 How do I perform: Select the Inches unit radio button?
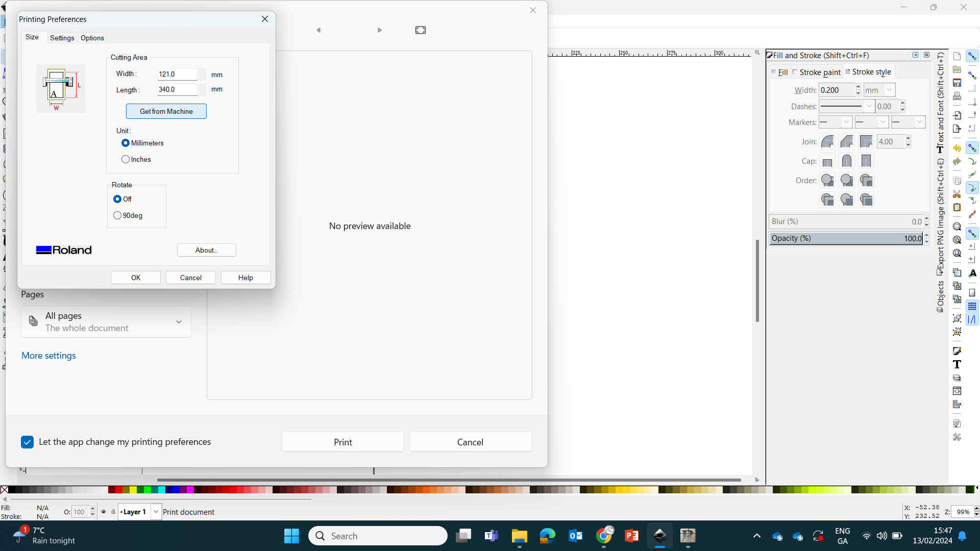click(x=126, y=159)
